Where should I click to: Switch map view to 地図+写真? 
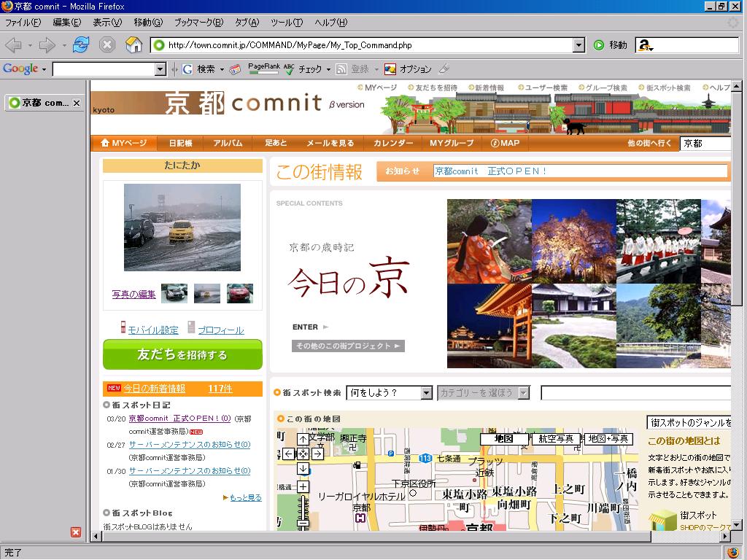pyautogui.click(x=608, y=439)
